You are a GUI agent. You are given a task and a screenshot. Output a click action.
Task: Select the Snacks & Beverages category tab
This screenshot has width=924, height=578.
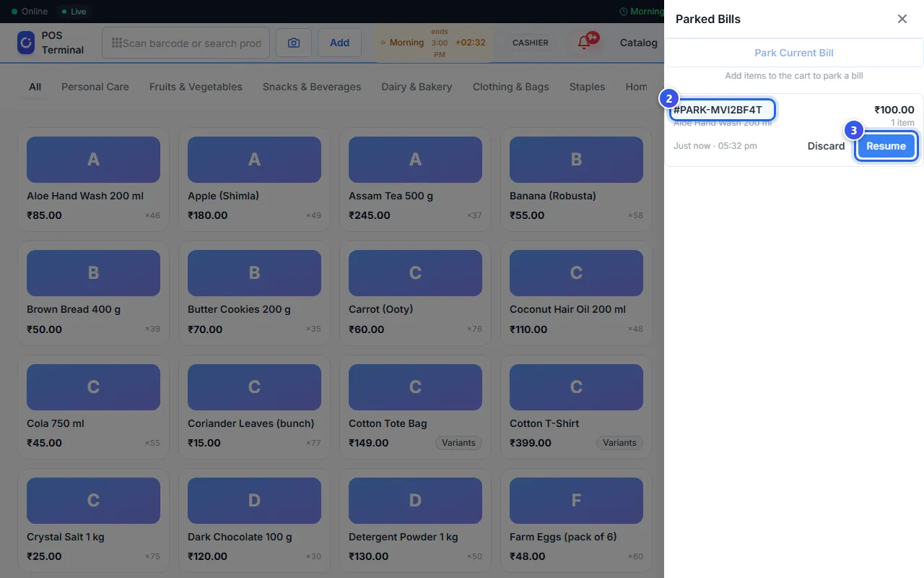tap(312, 87)
